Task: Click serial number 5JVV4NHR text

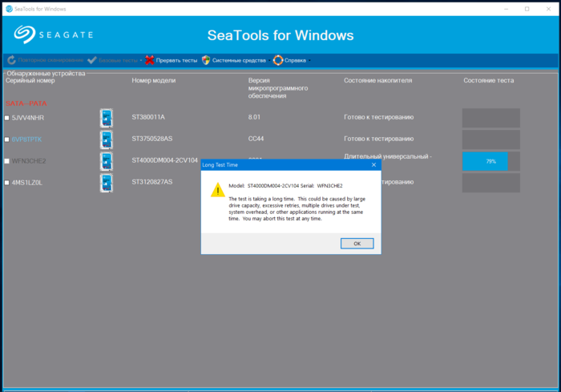Action: 28,118
